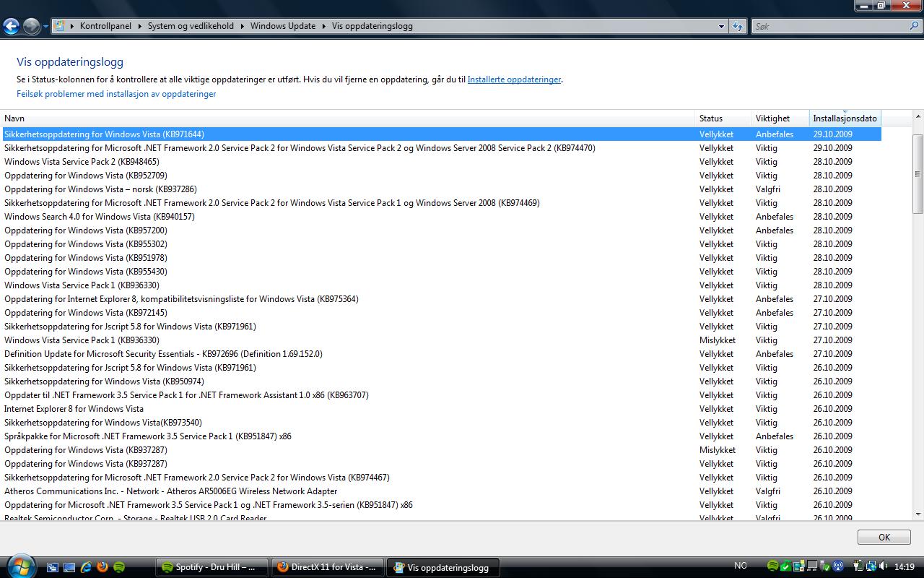Image resolution: width=924 pixels, height=578 pixels.
Task: Select Oppdatering for Internet Explorer 8 kompatibilitetsvisningsliste row
Action: click(x=442, y=299)
